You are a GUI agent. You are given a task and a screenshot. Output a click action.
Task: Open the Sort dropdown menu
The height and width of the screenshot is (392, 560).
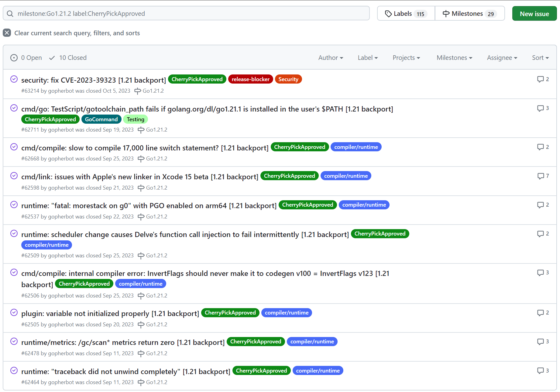tap(540, 58)
